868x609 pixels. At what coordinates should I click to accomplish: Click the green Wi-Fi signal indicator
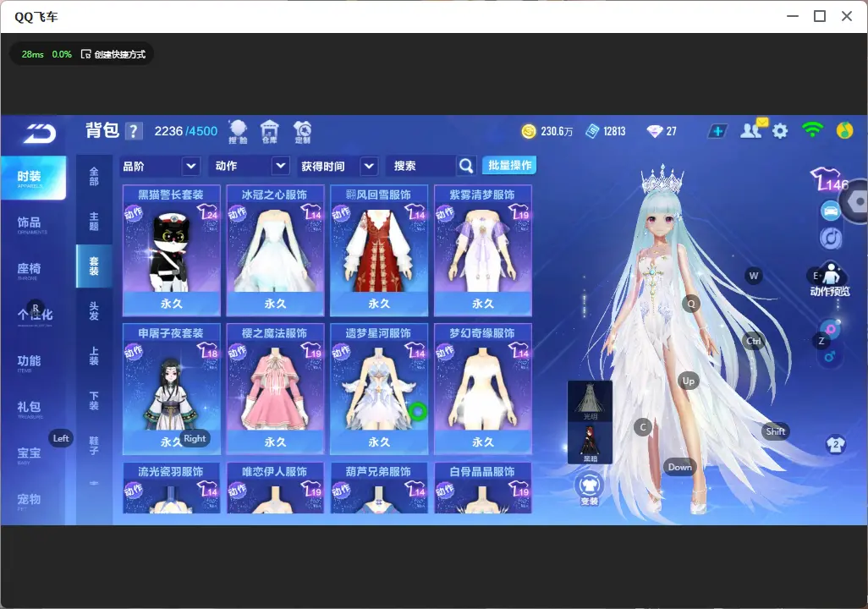click(x=812, y=130)
